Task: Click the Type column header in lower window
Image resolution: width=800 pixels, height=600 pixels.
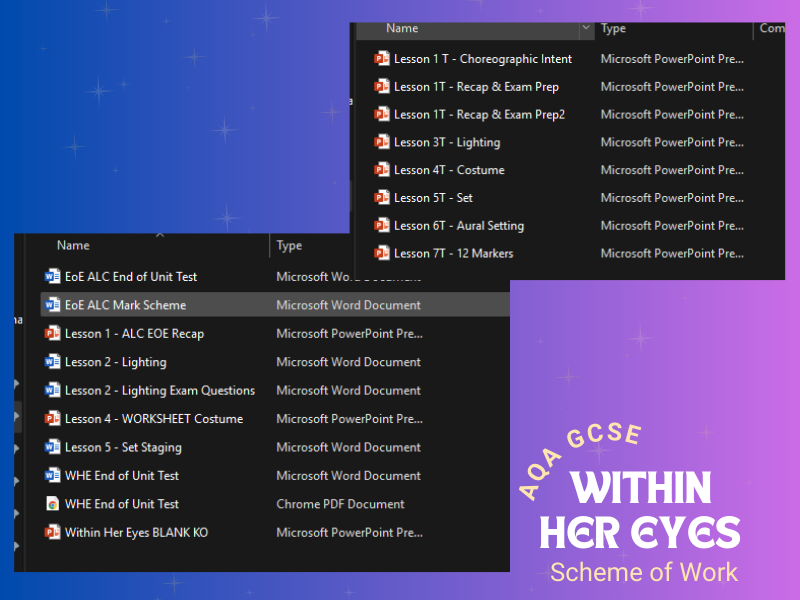Action: 289,246
